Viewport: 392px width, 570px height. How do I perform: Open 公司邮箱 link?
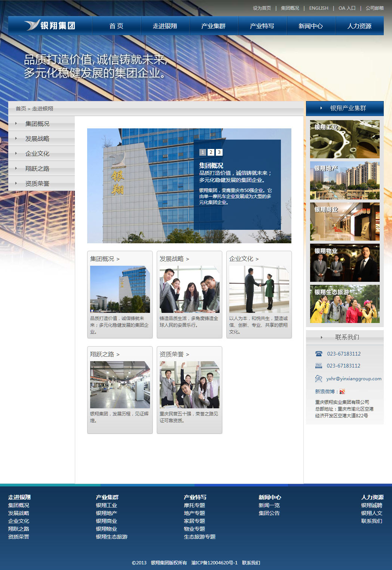[x=375, y=8]
